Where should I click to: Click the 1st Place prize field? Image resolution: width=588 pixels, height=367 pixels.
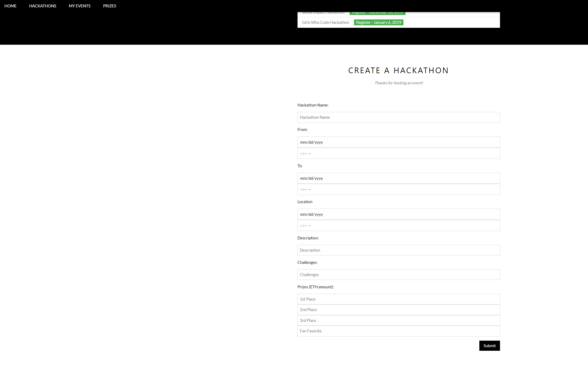point(398,299)
